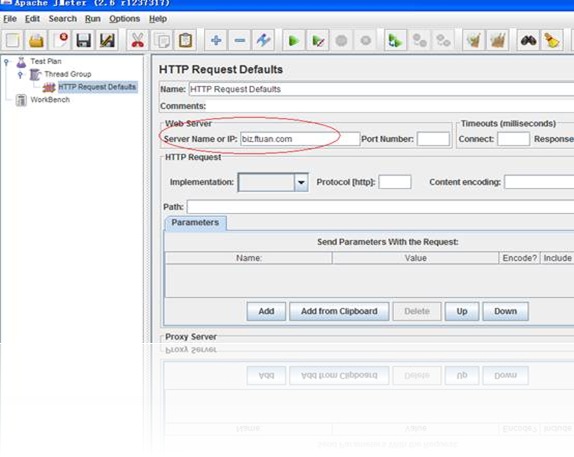The width and height of the screenshot is (574, 457).
Task: Open the File menu
Action: (x=10, y=19)
